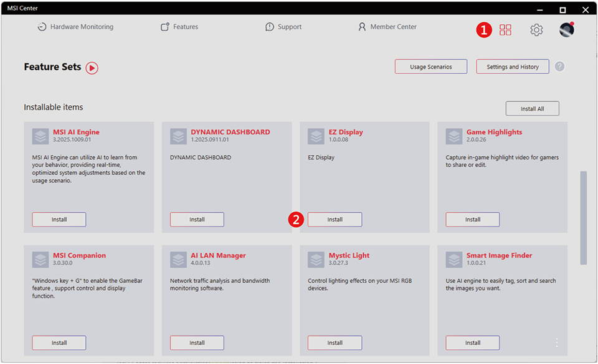Open the Member Center tab
Screen dimensions: 598x364
coord(387,27)
